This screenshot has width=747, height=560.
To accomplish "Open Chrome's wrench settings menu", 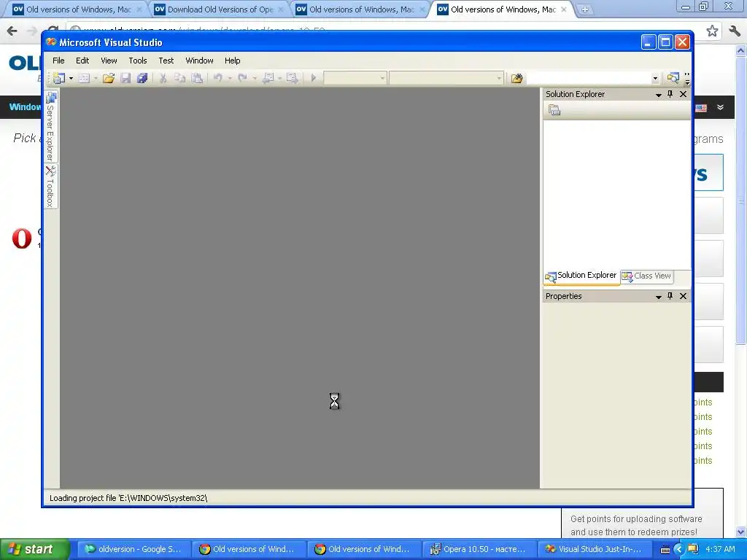I will (x=734, y=31).
